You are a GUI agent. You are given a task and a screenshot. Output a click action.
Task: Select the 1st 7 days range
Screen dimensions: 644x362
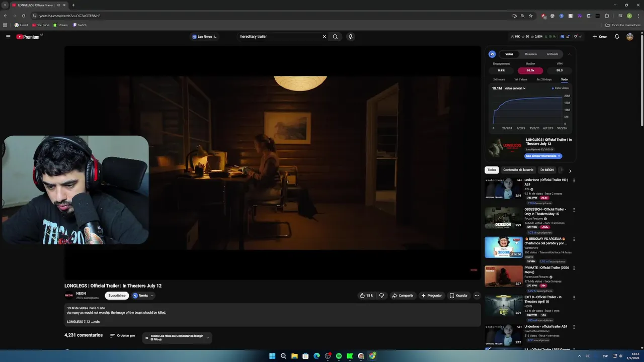[x=521, y=79]
